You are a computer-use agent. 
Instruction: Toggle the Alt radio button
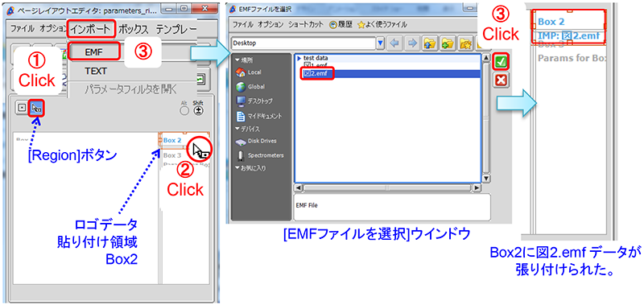point(184,109)
